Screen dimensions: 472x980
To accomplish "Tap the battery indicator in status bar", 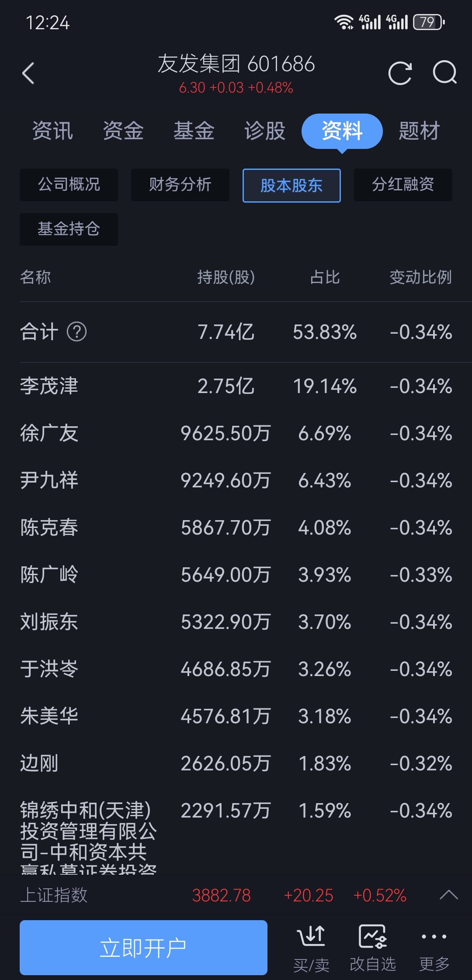I will [x=428, y=22].
